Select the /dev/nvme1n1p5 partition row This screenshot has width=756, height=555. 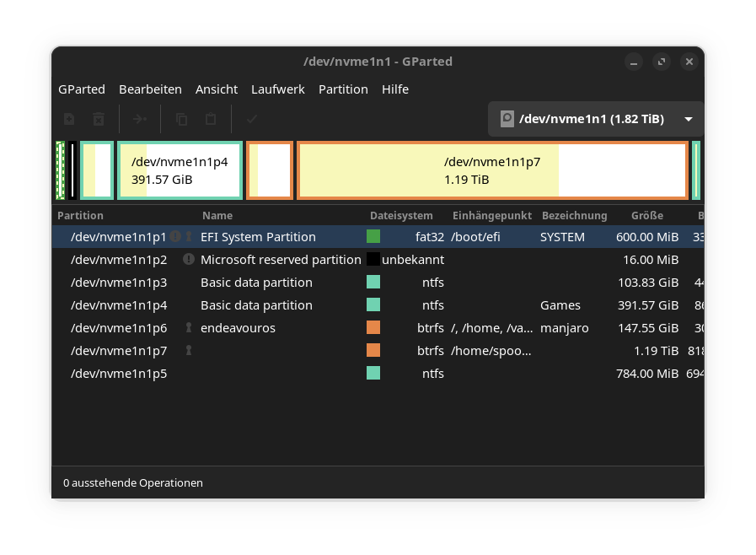pos(118,374)
